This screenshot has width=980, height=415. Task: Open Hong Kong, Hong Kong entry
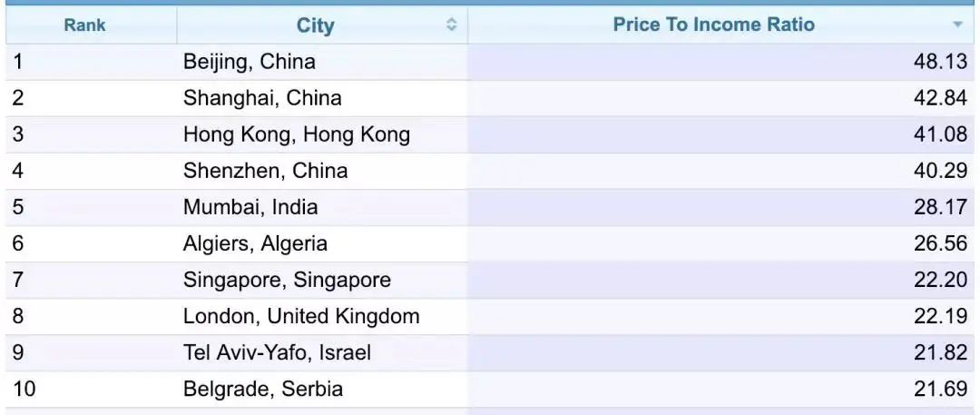click(296, 134)
